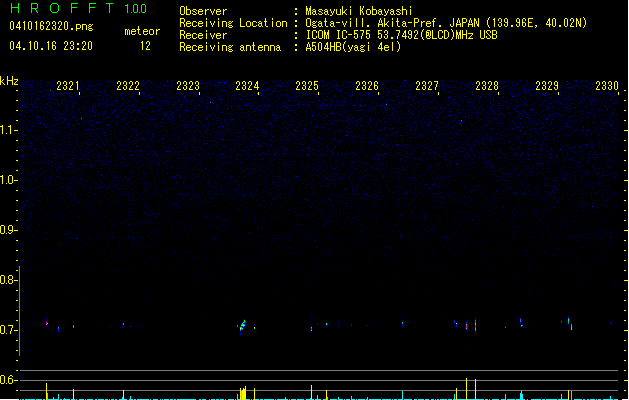Click the 2324 time axis marker
Viewport: 629px width, 400px height.
[x=247, y=86]
